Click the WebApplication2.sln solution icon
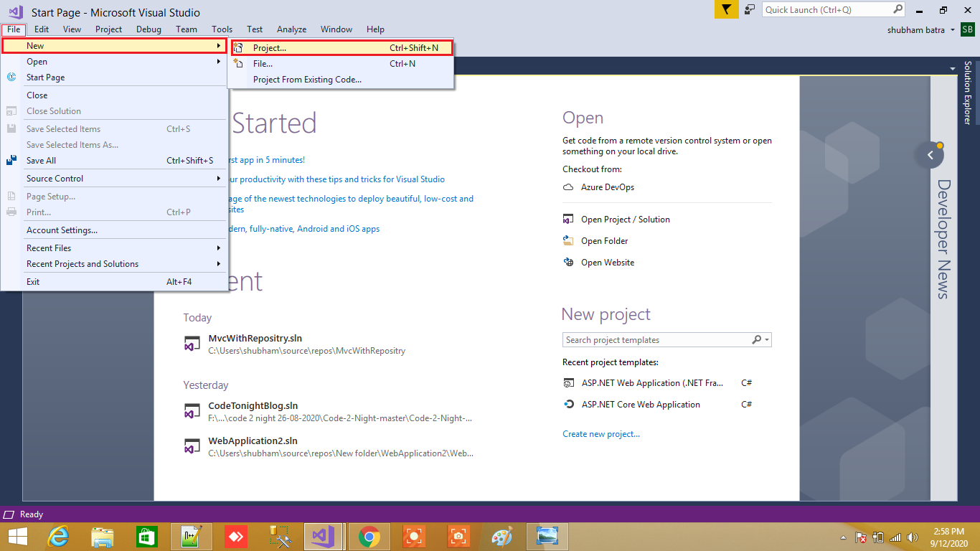This screenshot has height=551, width=980. (x=192, y=446)
